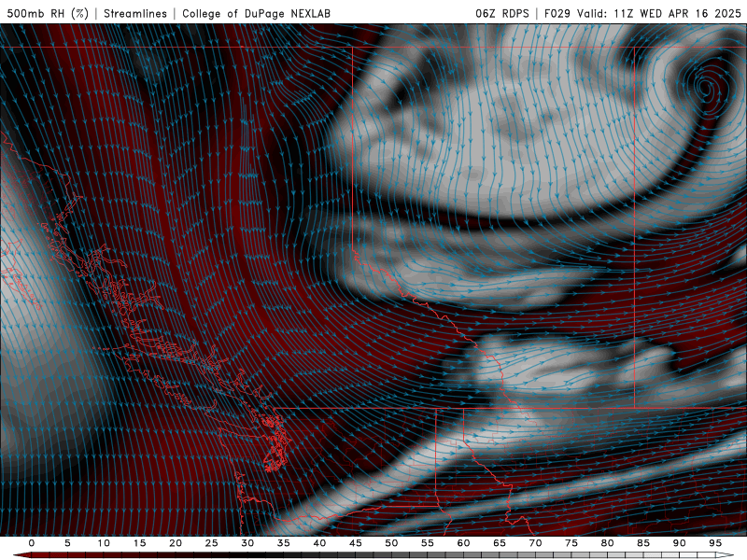Screen dimensions: 747x560
Task: Click the '20' color scale label
Action: [176, 543]
